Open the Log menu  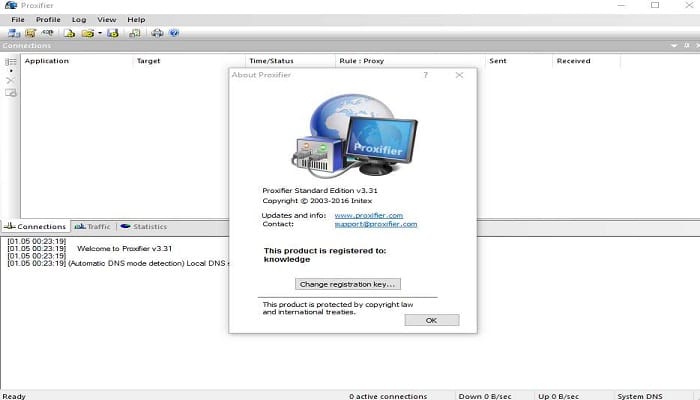point(79,20)
